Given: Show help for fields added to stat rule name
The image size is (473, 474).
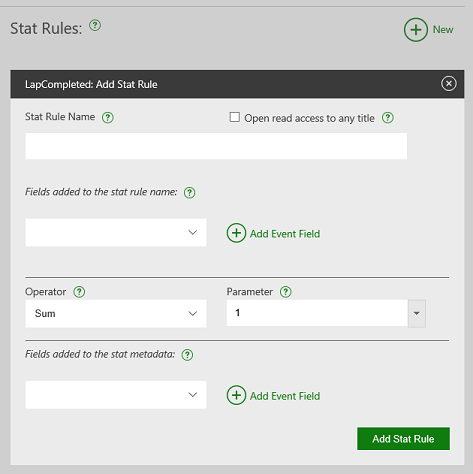Looking at the screenshot, I should (x=190, y=192).
